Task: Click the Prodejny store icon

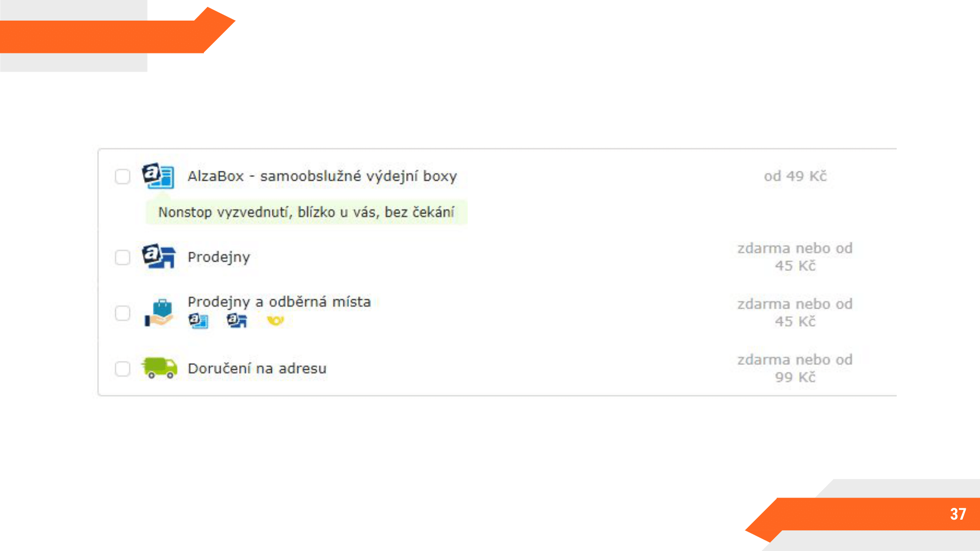Action: tap(159, 256)
